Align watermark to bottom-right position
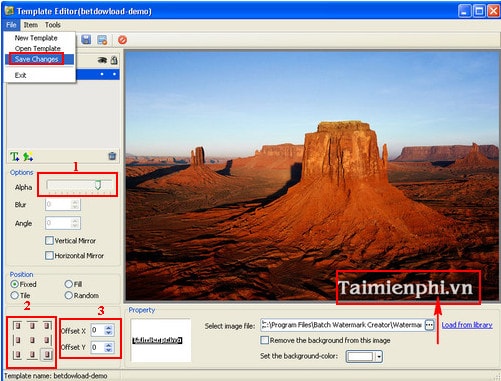501x381 pixels. click(x=47, y=355)
